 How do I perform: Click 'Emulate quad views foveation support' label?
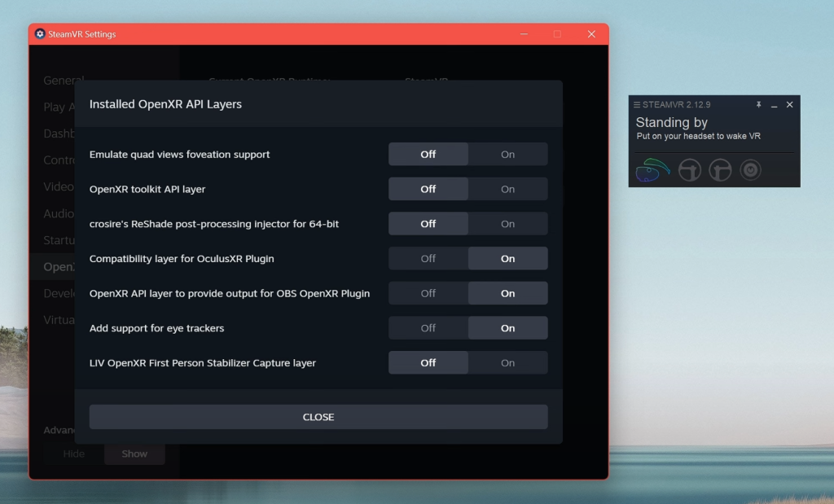[179, 154]
